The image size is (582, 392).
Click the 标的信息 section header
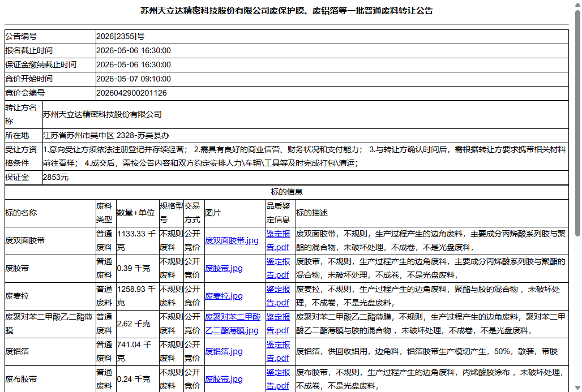point(286,192)
